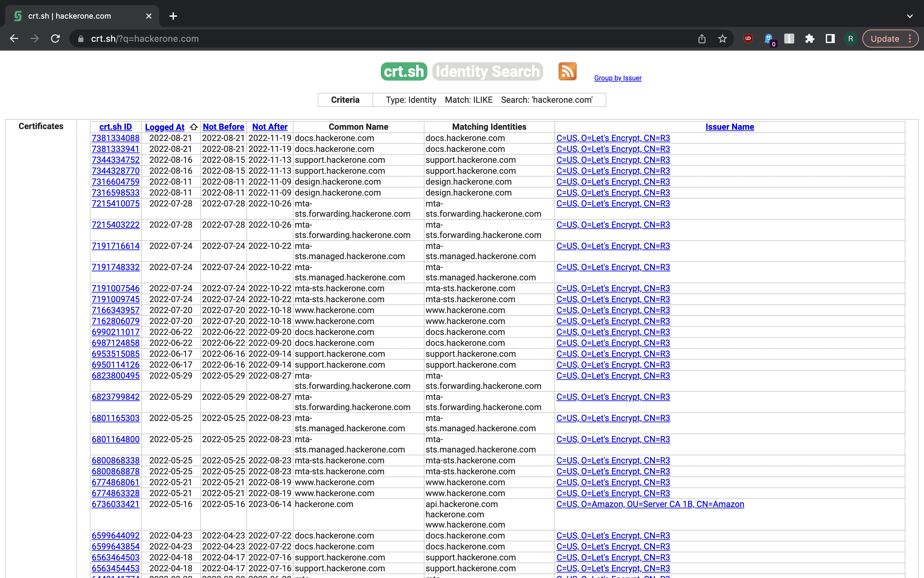Bookmark this page with the star icon
The height and width of the screenshot is (578, 924).
tap(723, 39)
